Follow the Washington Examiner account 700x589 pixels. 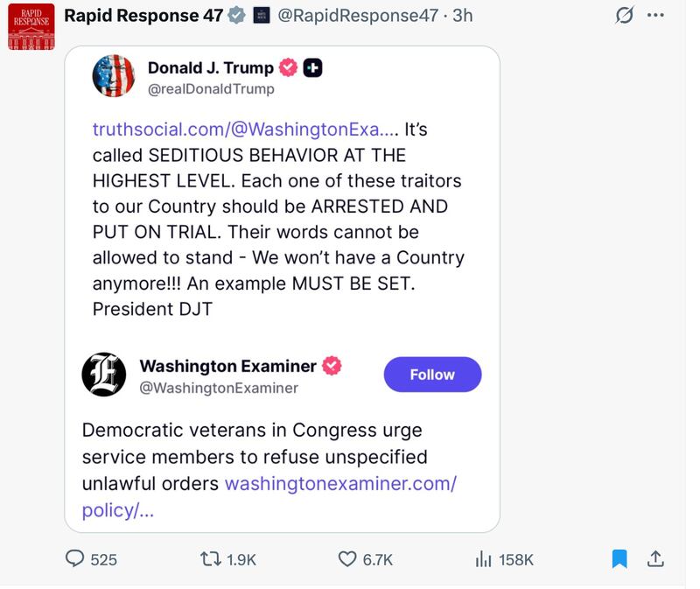[432, 374]
